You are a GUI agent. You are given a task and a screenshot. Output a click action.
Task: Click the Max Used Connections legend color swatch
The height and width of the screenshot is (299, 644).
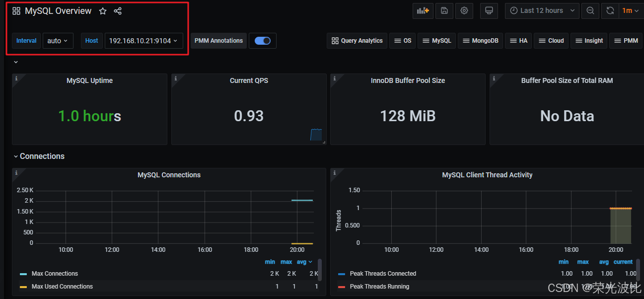click(23, 287)
